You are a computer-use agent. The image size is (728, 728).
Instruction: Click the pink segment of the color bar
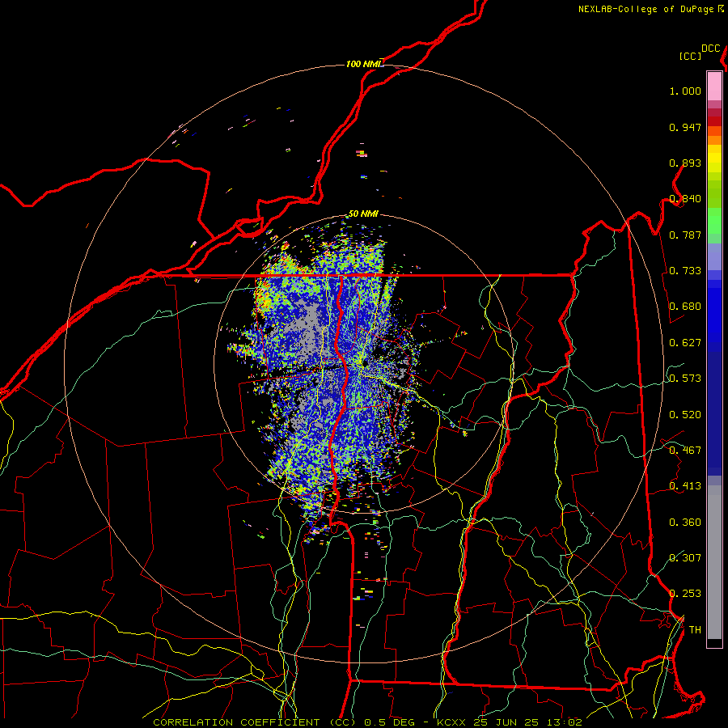pyautogui.click(x=714, y=86)
